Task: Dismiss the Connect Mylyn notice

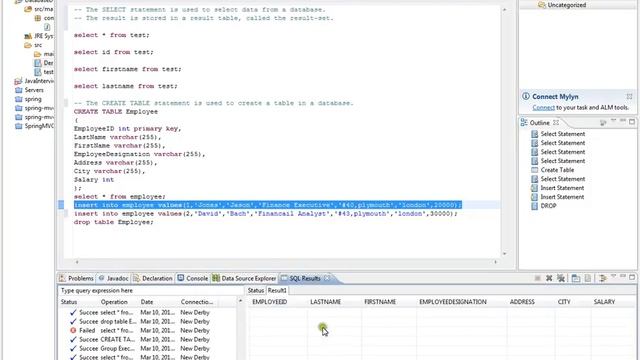Action: pos(629,97)
